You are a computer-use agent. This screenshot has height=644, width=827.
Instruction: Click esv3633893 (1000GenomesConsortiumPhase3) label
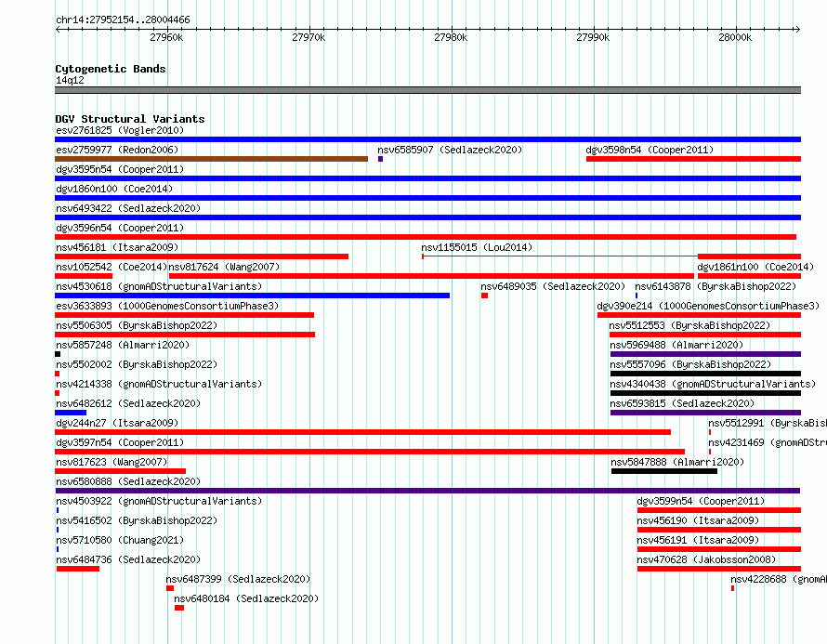(x=167, y=306)
